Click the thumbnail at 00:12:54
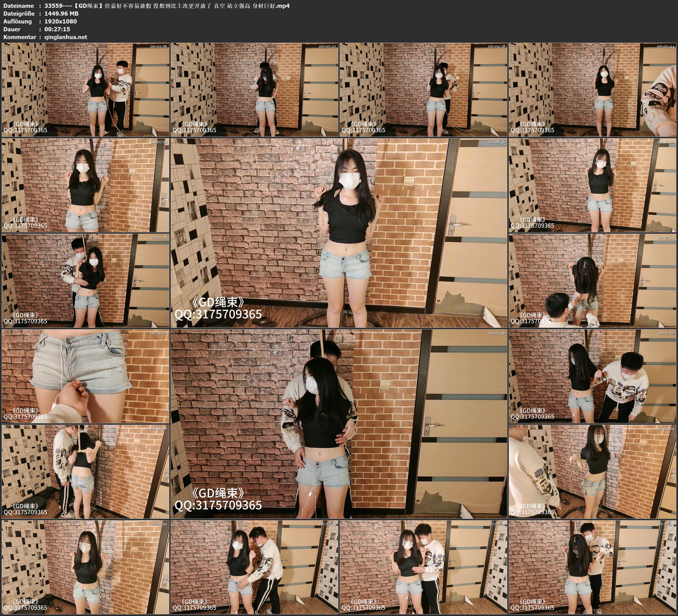Viewport: 678px width, 616px height. tap(593, 280)
